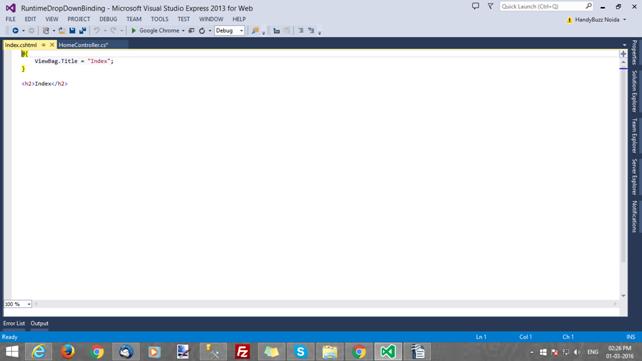Image resolution: width=642 pixels, height=361 pixels.
Task: Open the EDIT menu
Action: [x=30, y=19]
